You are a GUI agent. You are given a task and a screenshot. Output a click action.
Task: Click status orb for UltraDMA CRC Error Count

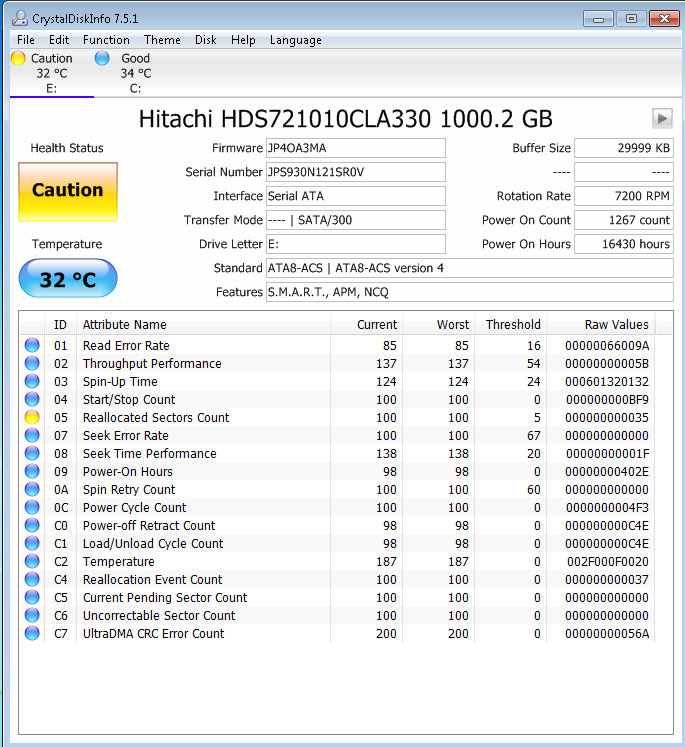[x=32, y=633]
